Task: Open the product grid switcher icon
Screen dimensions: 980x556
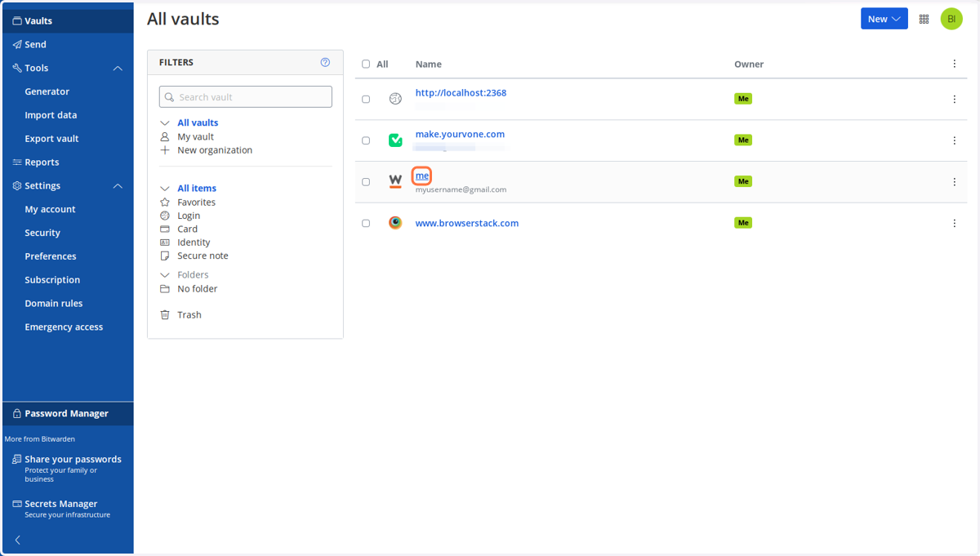Action: 924,19
